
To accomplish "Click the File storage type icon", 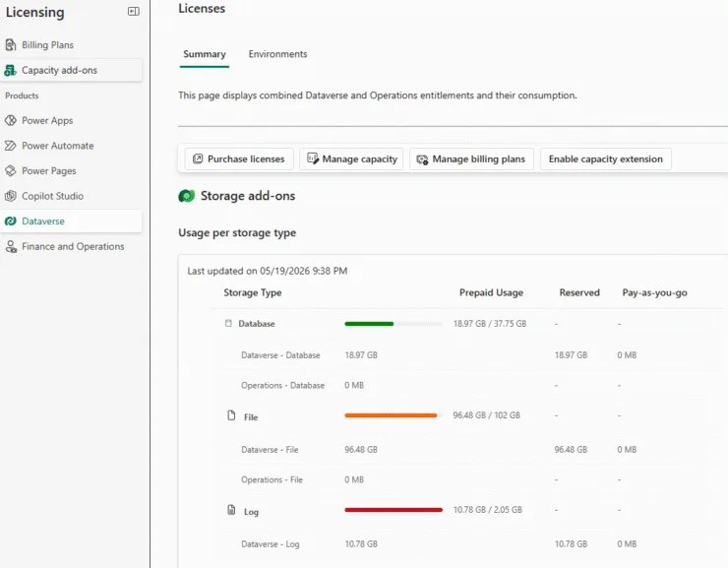I will pos(231,415).
